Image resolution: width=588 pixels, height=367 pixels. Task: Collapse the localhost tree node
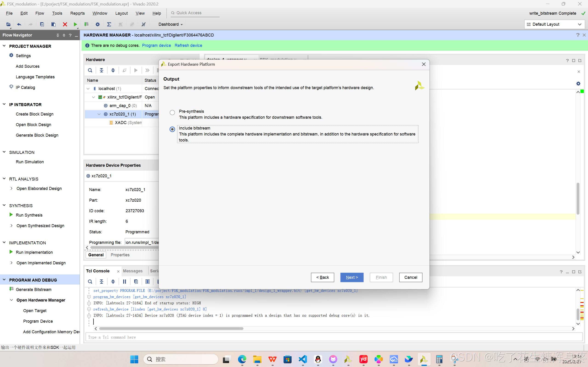coord(88,89)
